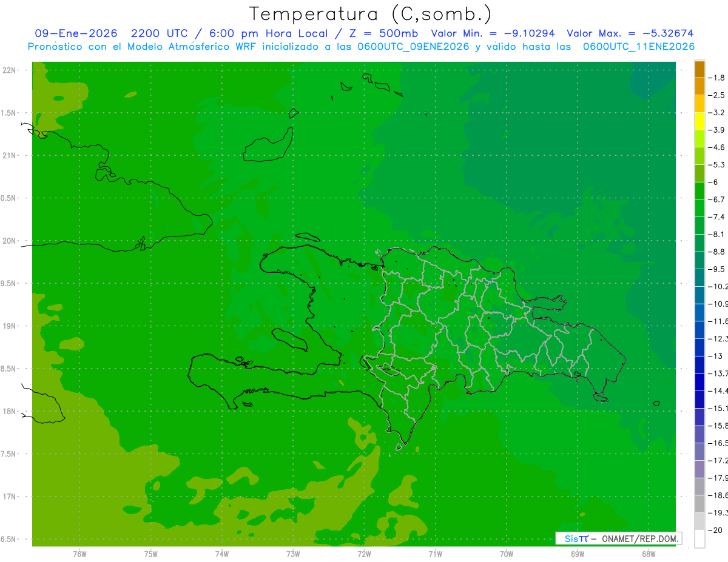Click the "20N" latitude label
This screenshot has height=562, width=728.
(x=9, y=241)
